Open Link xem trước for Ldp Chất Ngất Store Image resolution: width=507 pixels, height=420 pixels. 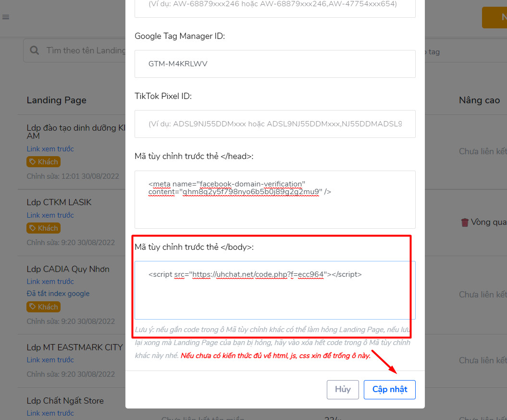click(x=50, y=413)
